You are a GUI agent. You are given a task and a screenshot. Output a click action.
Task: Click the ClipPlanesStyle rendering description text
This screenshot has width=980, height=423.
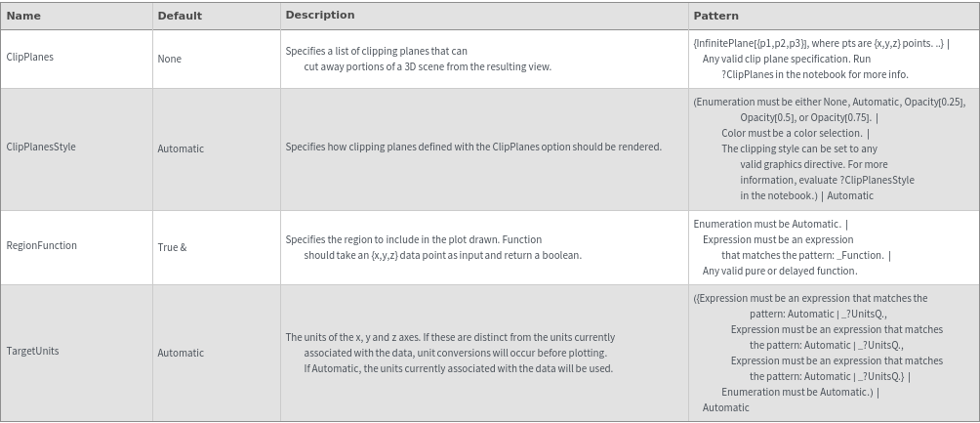point(473,148)
